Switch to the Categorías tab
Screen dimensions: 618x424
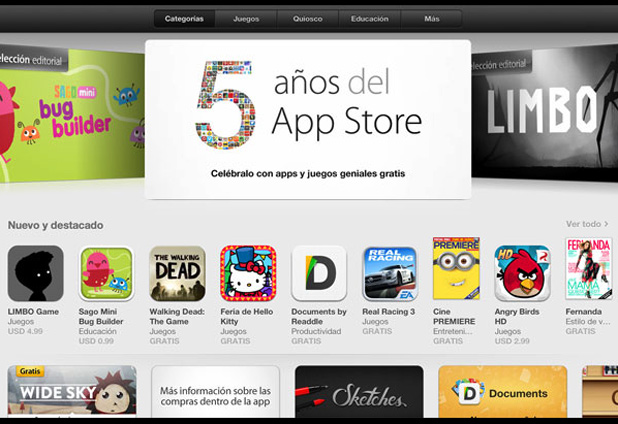coord(184,19)
